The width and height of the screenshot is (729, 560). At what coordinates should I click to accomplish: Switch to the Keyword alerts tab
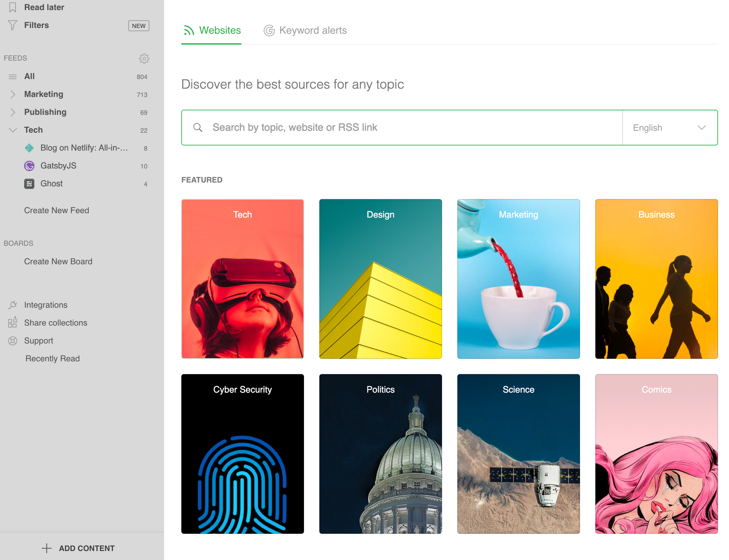[305, 31]
